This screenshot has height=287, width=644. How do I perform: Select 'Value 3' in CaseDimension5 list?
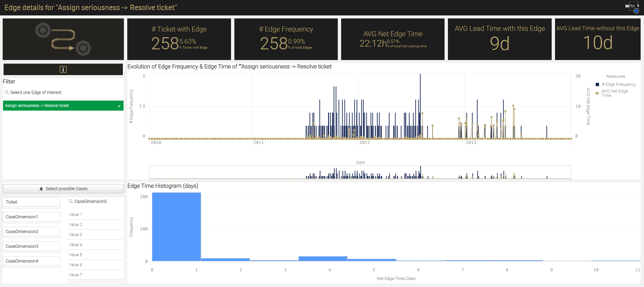(95, 235)
